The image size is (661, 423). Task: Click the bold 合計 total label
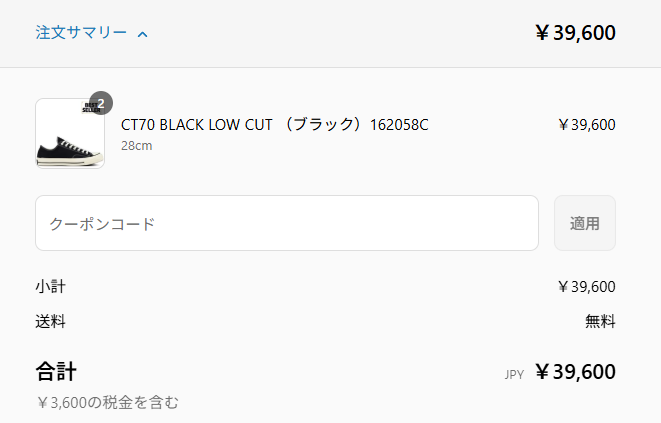(56, 372)
